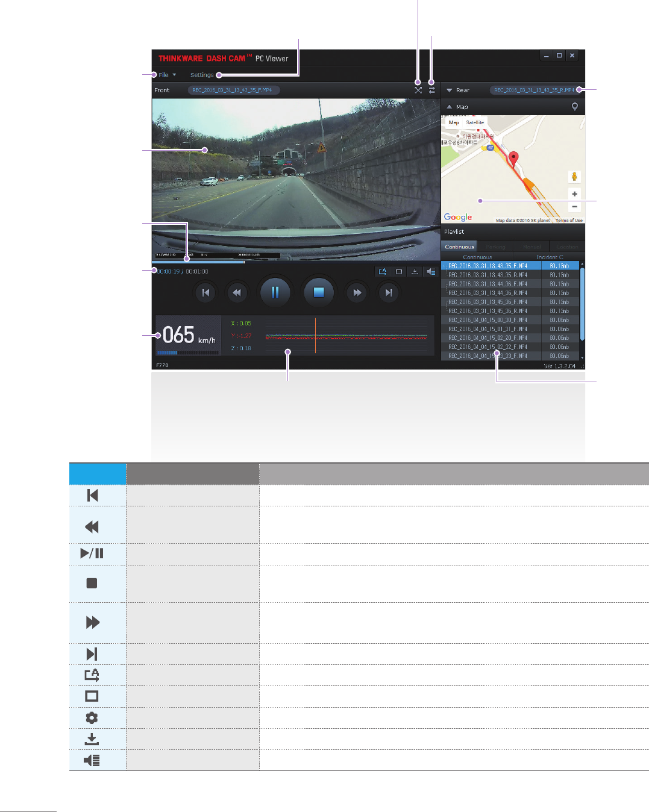649x812 pixels.
Task: Collapse the Rear view panel
Action: pyautogui.click(x=450, y=90)
